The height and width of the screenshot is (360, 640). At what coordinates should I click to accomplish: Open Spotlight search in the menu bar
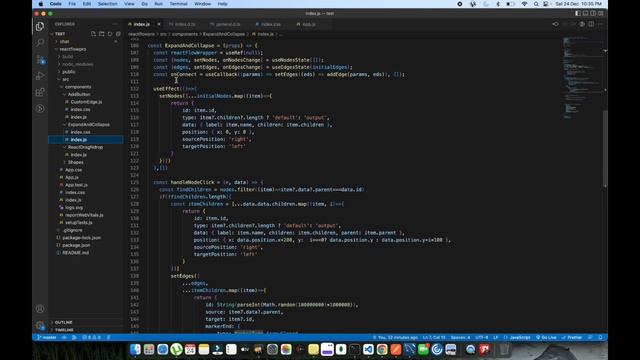tap(536, 4)
